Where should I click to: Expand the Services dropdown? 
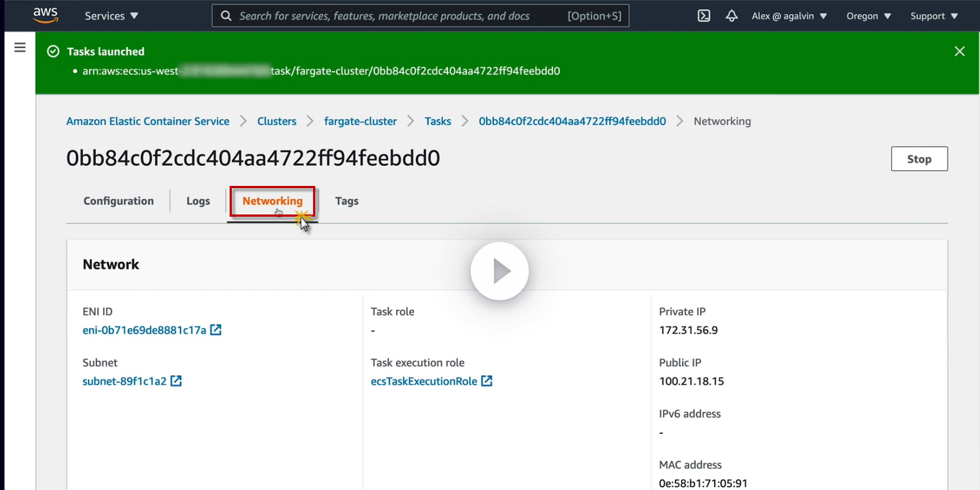coord(111,16)
